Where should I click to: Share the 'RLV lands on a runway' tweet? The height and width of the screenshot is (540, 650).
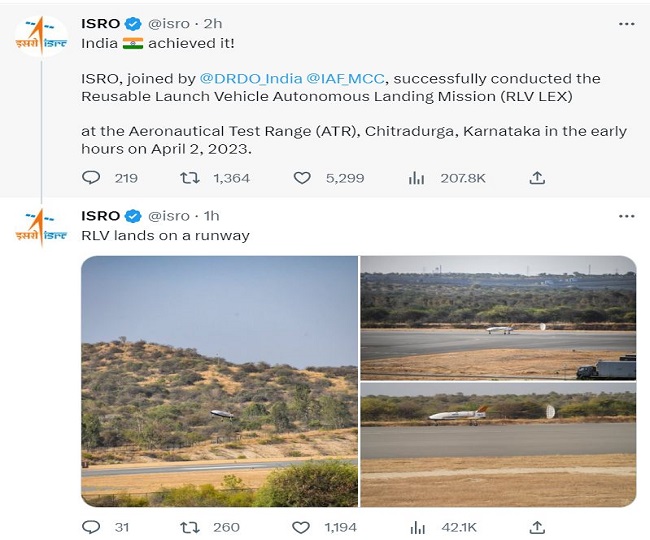click(537, 526)
